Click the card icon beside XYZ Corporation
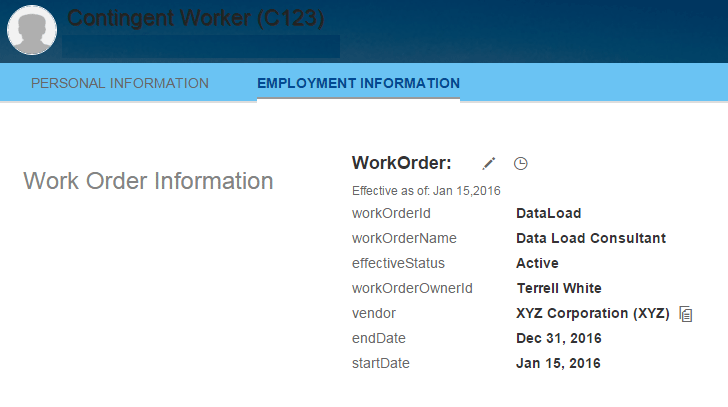This screenshot has width=728, height=407. [686, 314]
